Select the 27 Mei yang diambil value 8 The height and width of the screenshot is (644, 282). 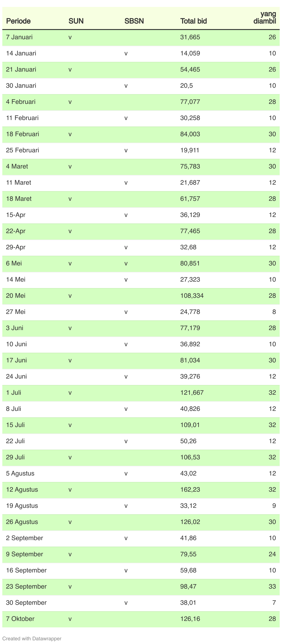coord(274,312)
